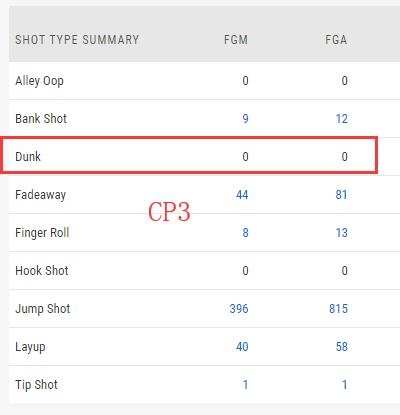Open Fadeaway FGA value 81

coord(342,195)
